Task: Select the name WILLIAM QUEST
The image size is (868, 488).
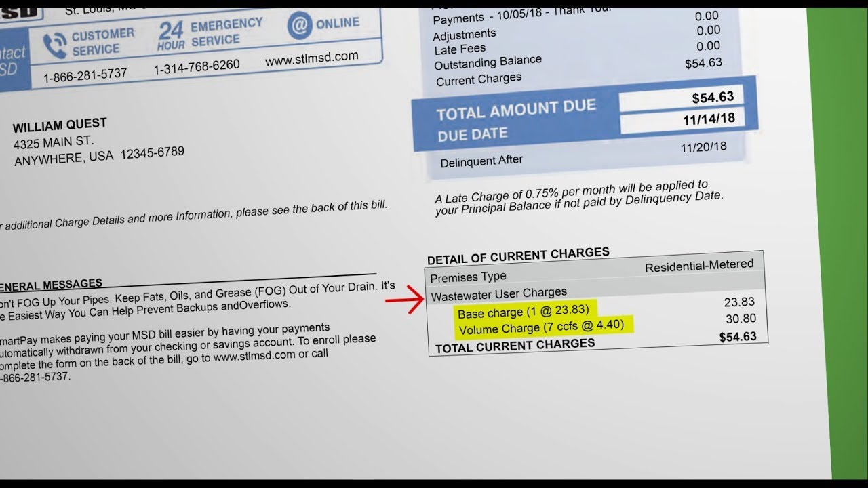Action: tap(60, 125)
